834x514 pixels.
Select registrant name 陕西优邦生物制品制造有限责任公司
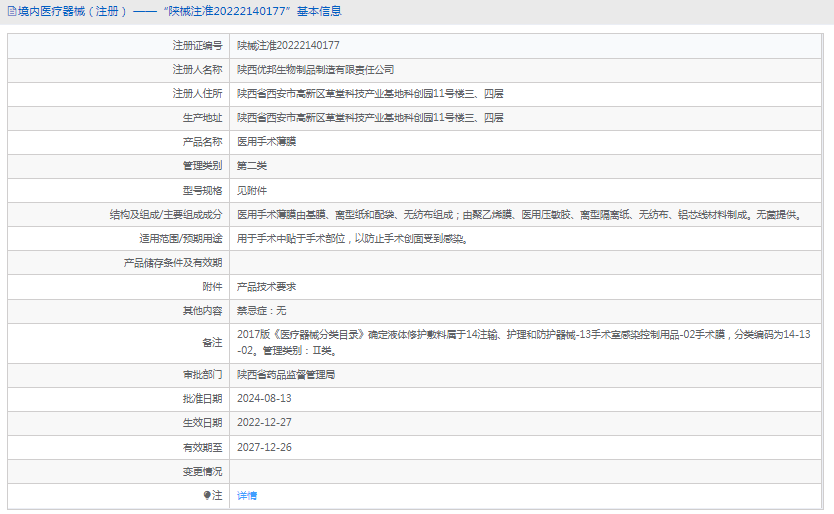coord(315,70)
